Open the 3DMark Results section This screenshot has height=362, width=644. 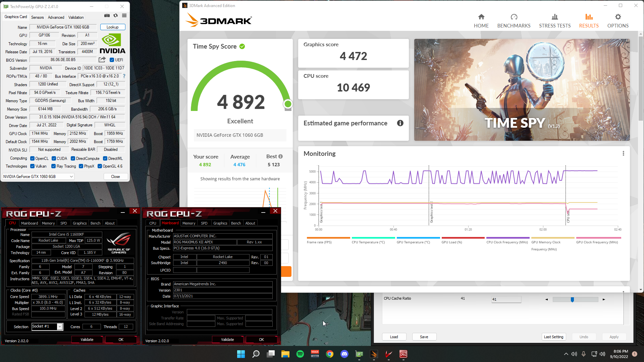point(589,21)
